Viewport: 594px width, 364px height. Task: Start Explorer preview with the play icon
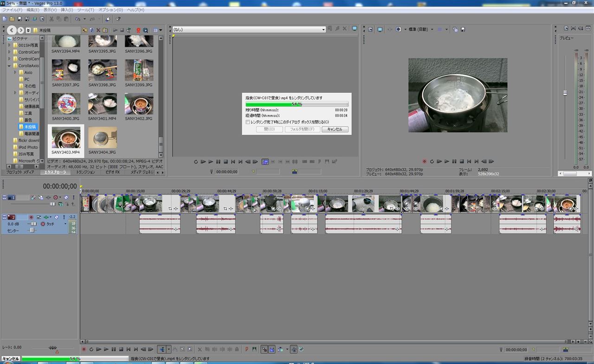tap(115, 30)
